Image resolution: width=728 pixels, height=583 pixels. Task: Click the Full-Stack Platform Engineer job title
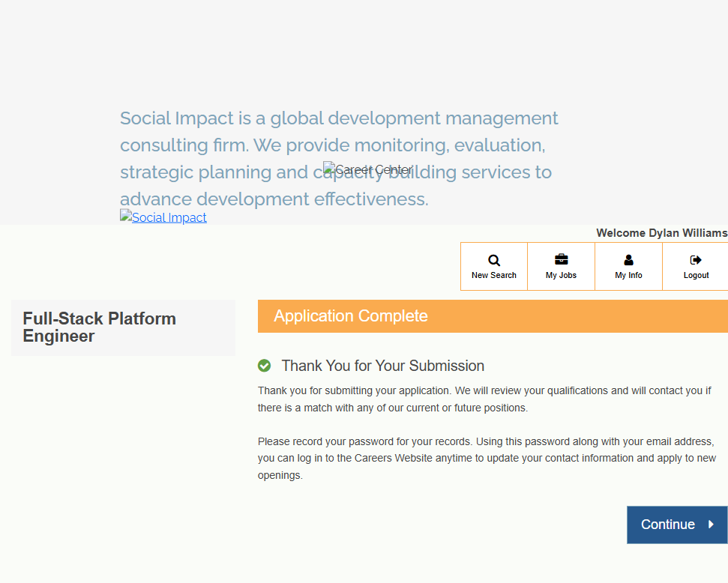pos(99,327)
